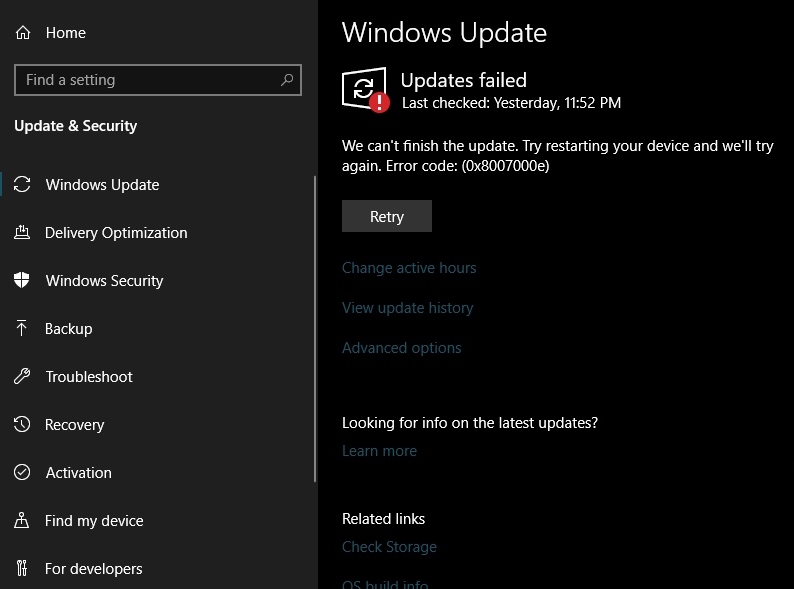Image resolution: width=794 pixels, height=589 pixels.
Task: Click the Activation checkmark circle icon
Action: point(22,472)
